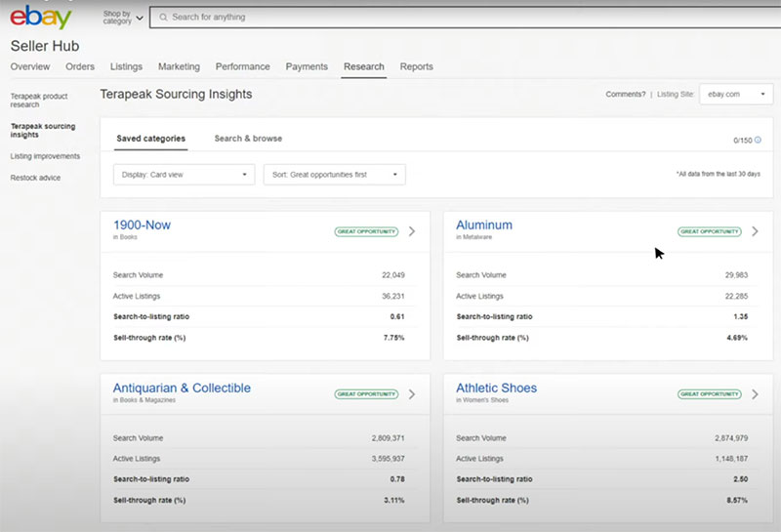Open the 1900-Now category title
The height and width of the screenshot is (532, 781).
(x=142, y=225)
